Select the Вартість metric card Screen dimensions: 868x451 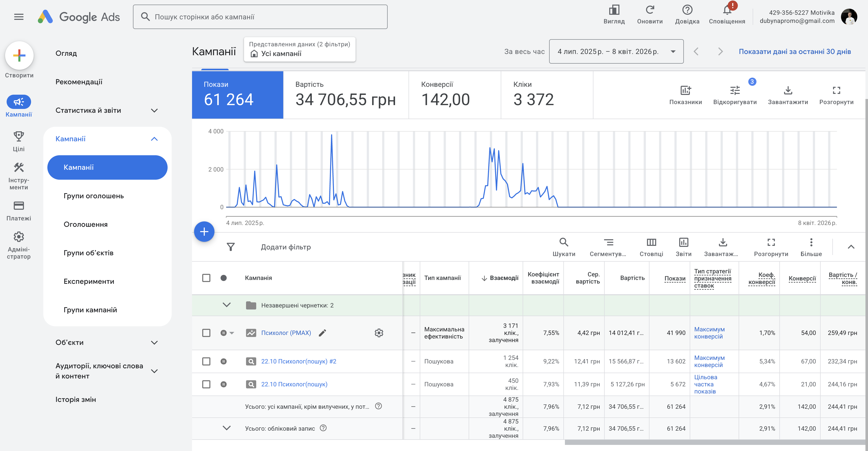pyautogui.click(x=346, y=95)
